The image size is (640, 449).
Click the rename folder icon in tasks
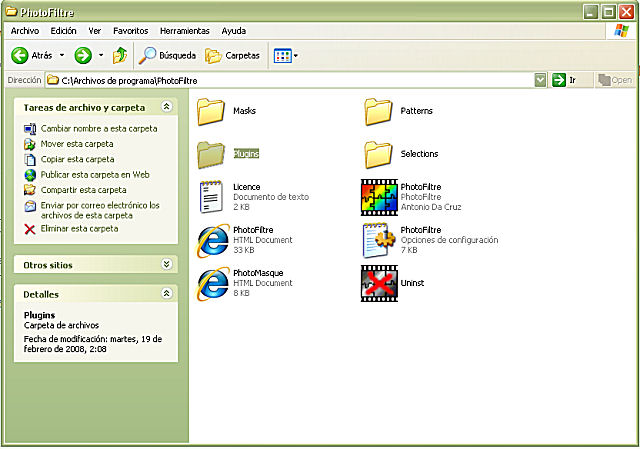30,129
